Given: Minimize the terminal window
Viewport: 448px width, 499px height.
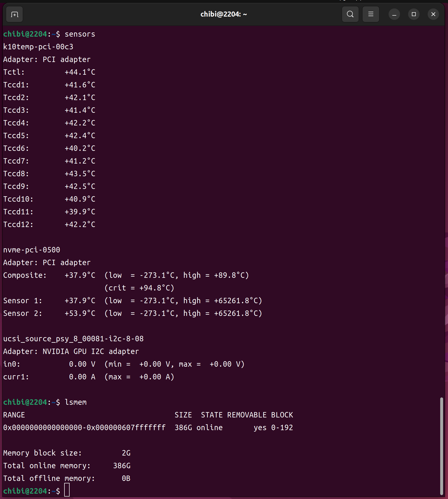Looking at the screenshot, I should 394,14.
